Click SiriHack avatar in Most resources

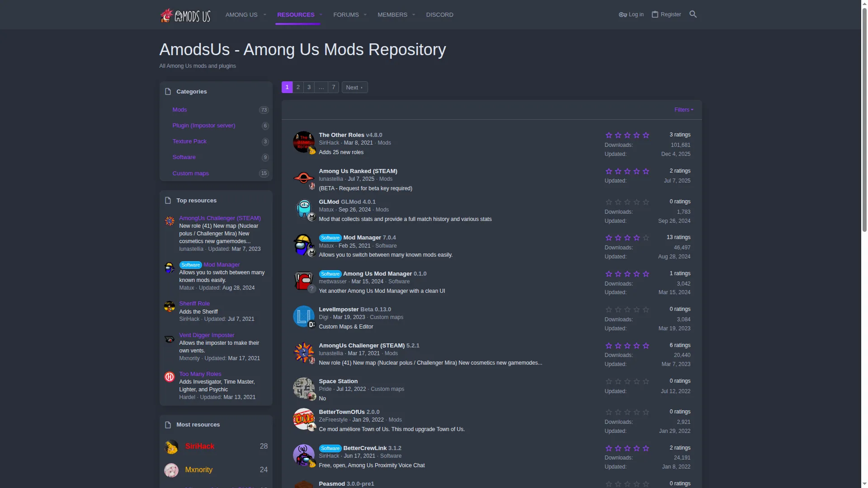[x=171, y=447]
